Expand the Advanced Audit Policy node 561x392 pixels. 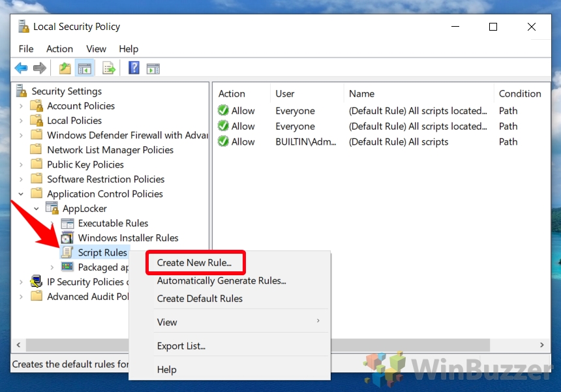pos(21,297)
